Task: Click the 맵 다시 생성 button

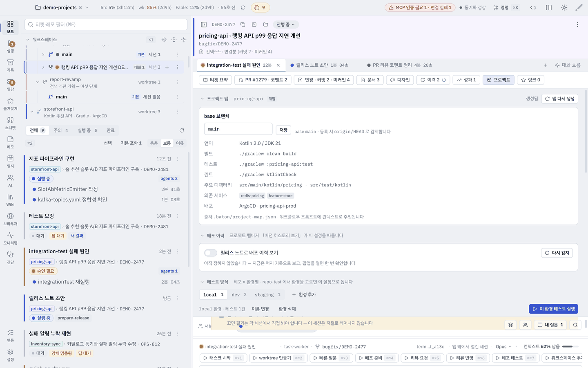Action: (x=559, y=99)
